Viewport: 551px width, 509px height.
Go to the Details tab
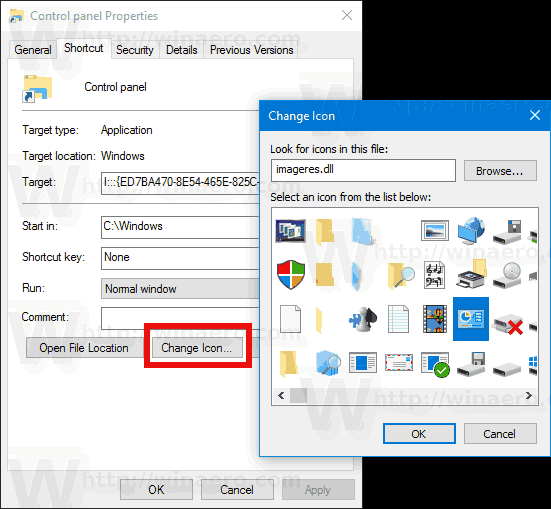182,50
